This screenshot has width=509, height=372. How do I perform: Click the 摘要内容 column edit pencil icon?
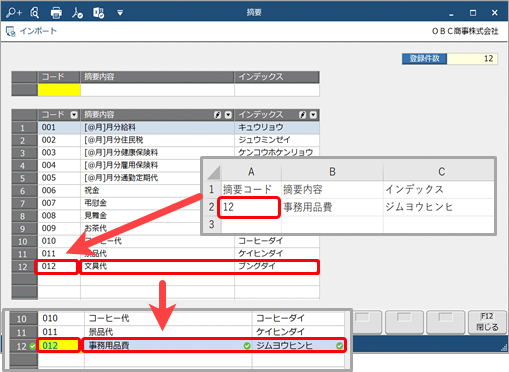(217, 115)
